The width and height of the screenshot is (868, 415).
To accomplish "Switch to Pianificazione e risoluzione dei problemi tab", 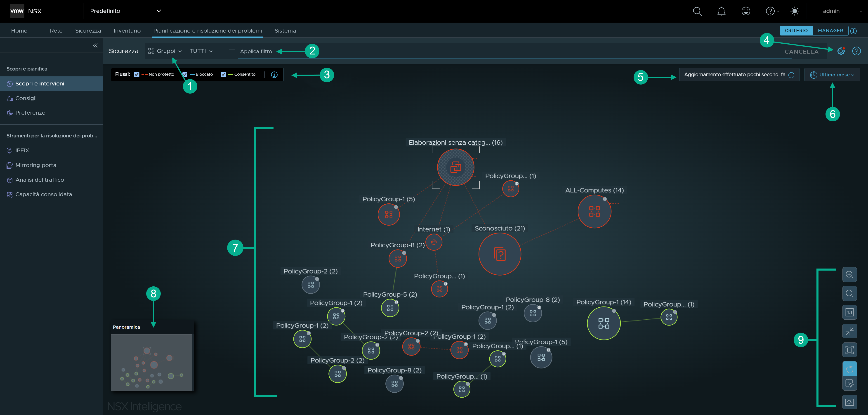I will [208, 31].
